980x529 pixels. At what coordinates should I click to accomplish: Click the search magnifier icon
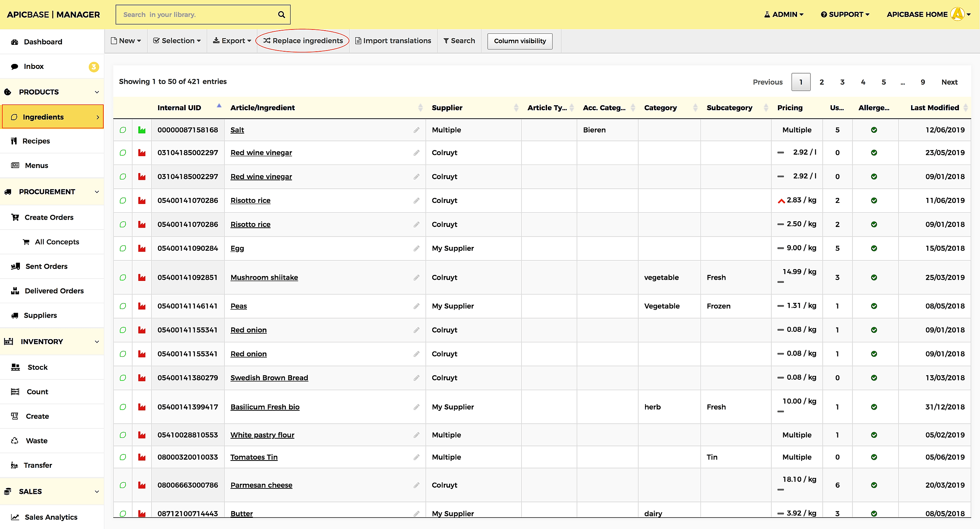point(281,15)
